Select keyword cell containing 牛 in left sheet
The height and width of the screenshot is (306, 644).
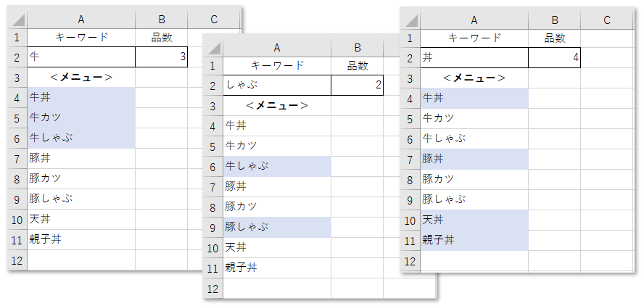81,57
